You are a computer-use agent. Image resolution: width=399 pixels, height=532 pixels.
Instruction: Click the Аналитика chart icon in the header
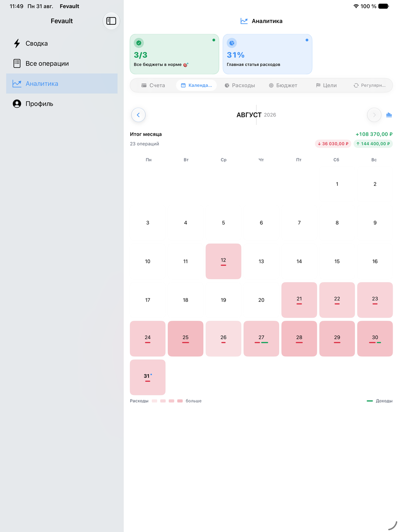coord(244,21)
